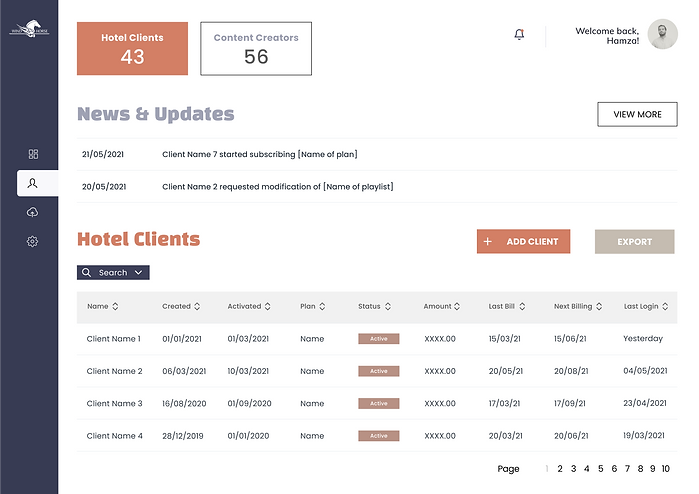The width and height of the screenshot is (699, 494).
Task: Sort table by Status column arrows
Action: 388,306
